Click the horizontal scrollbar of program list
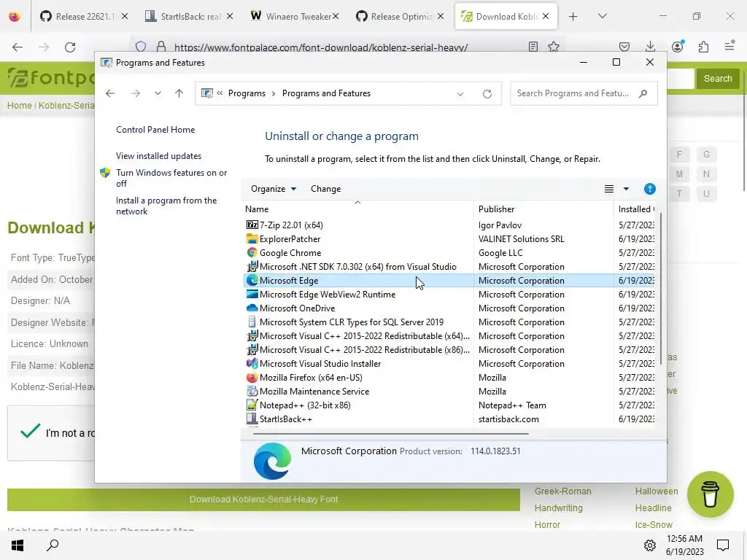 (390, 433)
